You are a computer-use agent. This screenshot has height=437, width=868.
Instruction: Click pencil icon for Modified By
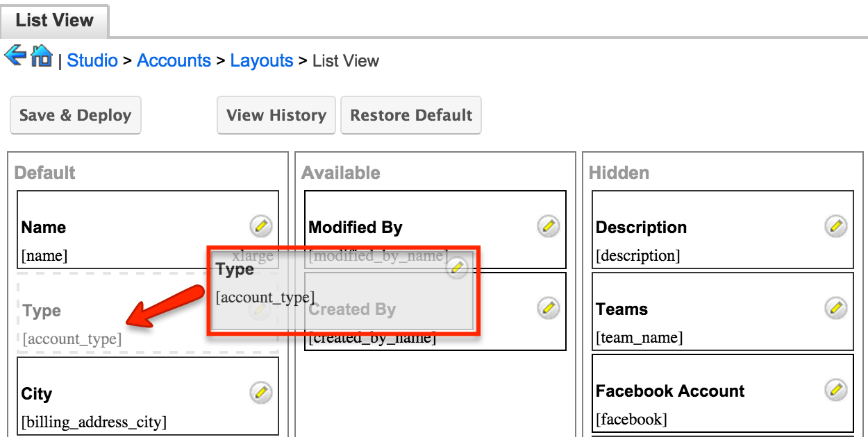(549, 225)
